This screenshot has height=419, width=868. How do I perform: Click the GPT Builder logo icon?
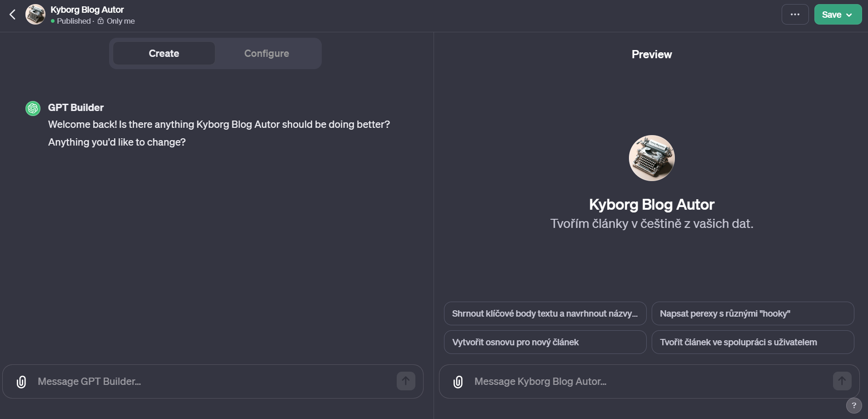click(x=33, y=108)
